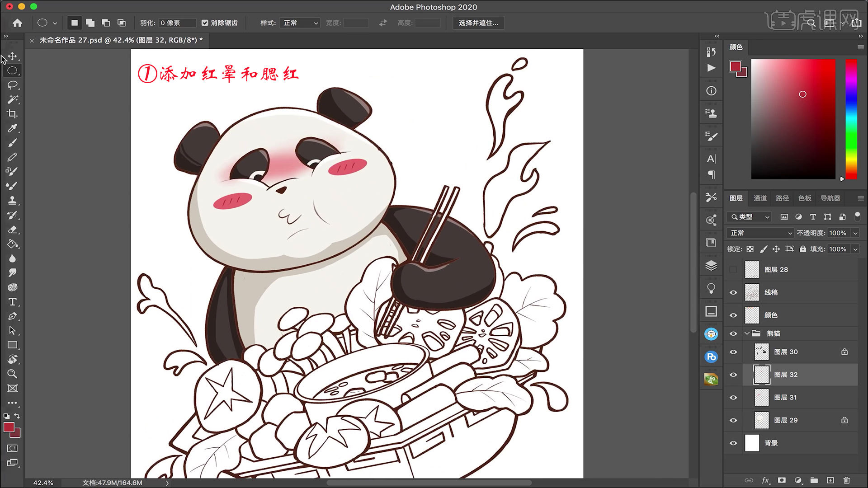Select the Horizontal Type tool
The image size is (868, 488).
pos(12,302)
